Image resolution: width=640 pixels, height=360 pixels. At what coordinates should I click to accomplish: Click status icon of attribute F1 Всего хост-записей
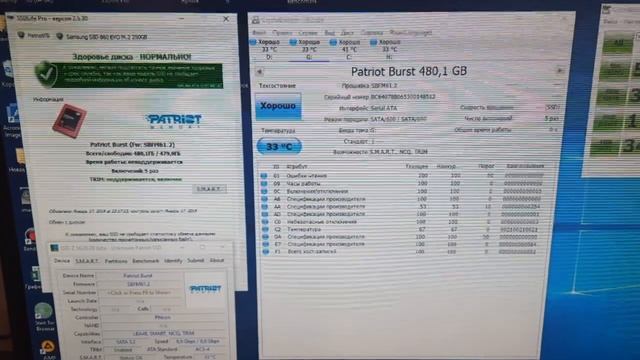[266, 252]
